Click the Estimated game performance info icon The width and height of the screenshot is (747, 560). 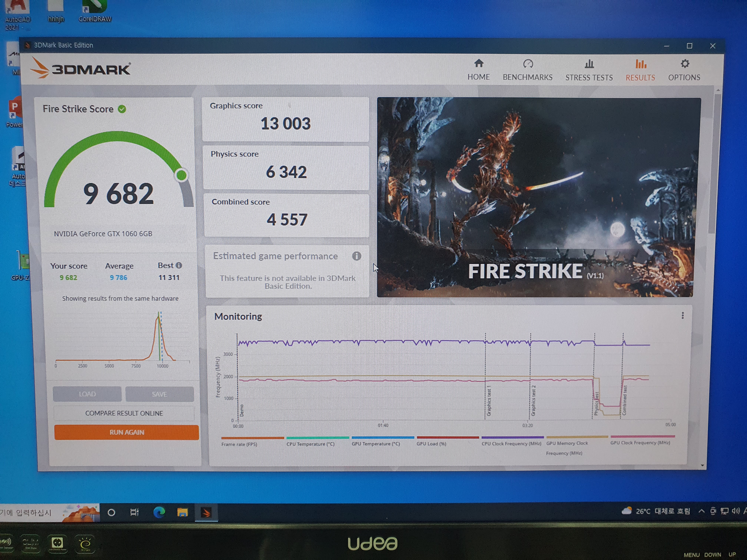(357, 256)
